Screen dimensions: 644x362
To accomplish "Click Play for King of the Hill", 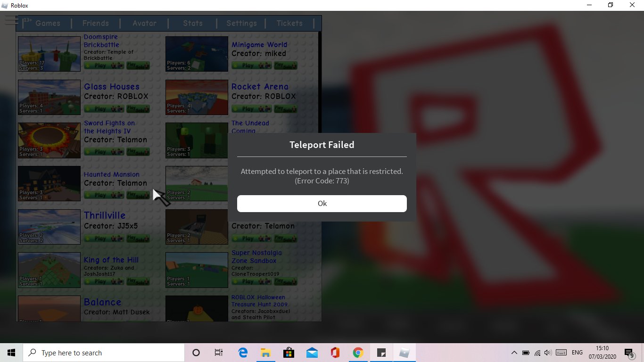I will click(104, 281).
